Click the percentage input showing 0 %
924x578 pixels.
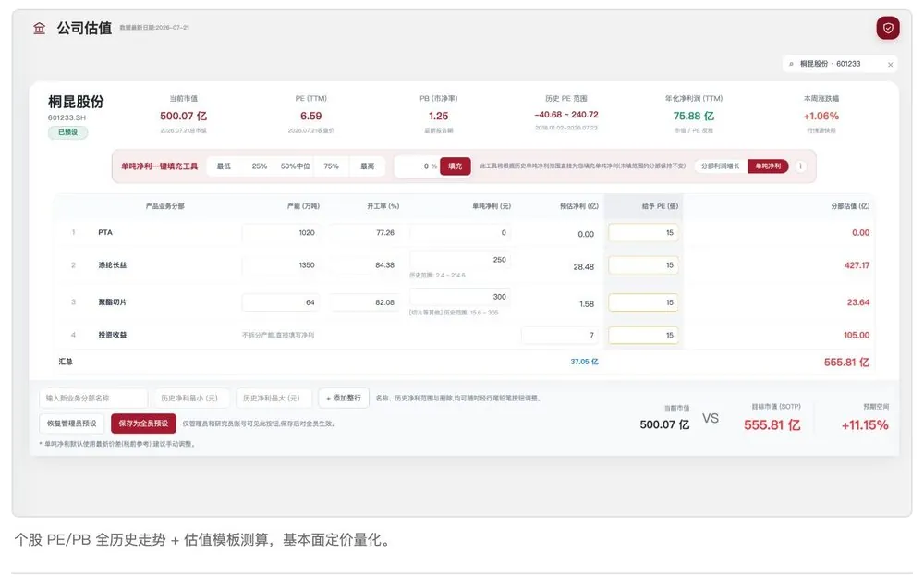click(x=417, y=166)
